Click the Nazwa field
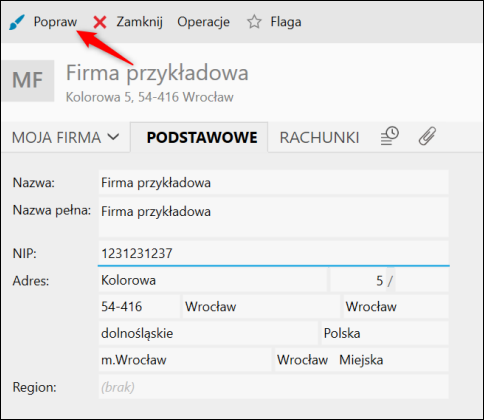This screenshot has height=420, width=484. click(273, 183)
